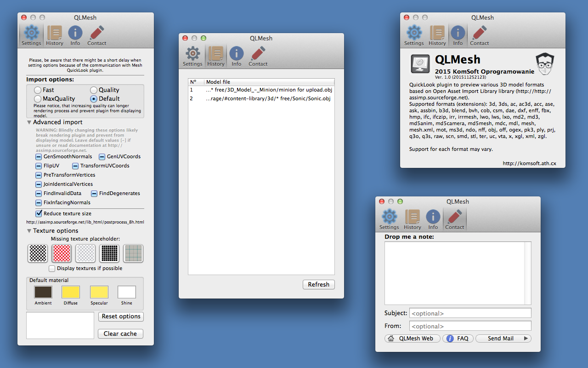Open the Send Mail dropdown button
588x368 pixels.
[x=503, y=339]
